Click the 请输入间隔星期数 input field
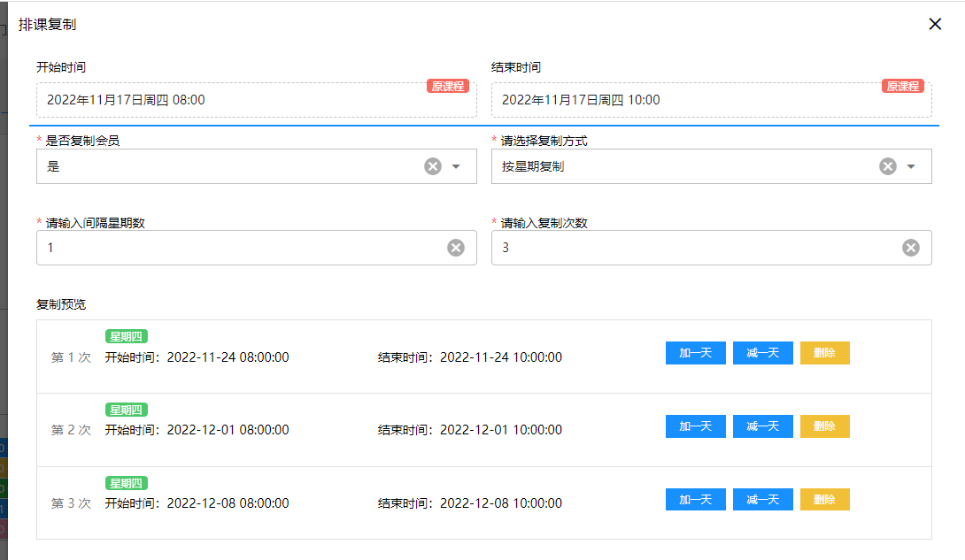965x560 pixels. click(239, 248)
